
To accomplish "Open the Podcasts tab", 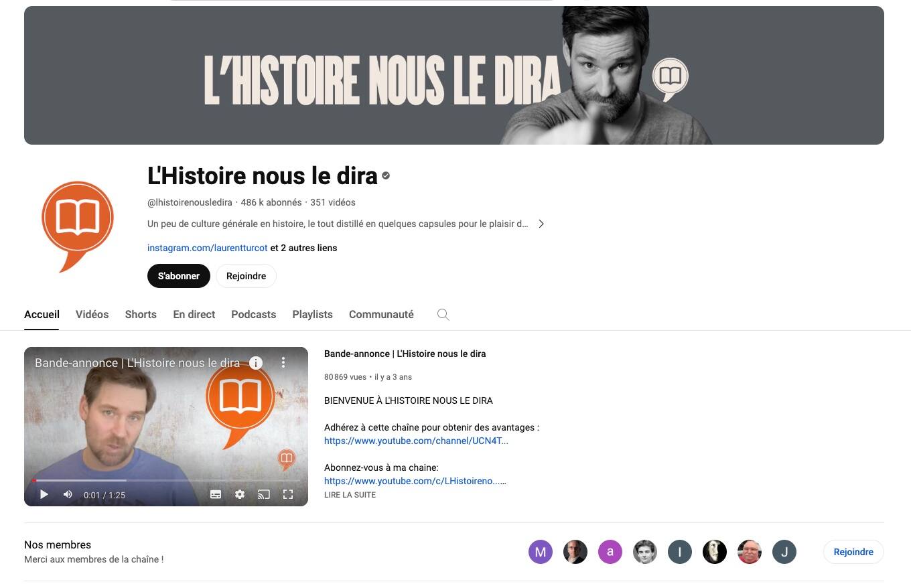I will 253,314.
